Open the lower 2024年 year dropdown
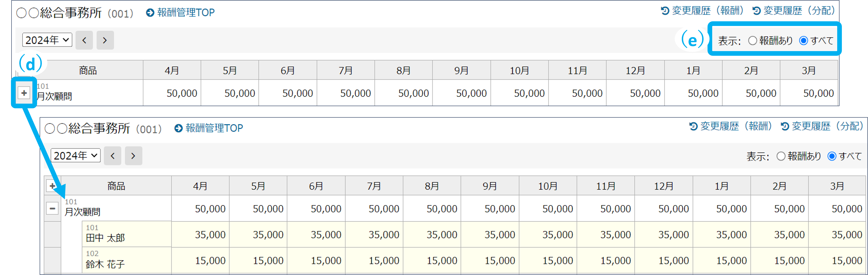This screenshot has height=275, width=868. click(76, 156)
